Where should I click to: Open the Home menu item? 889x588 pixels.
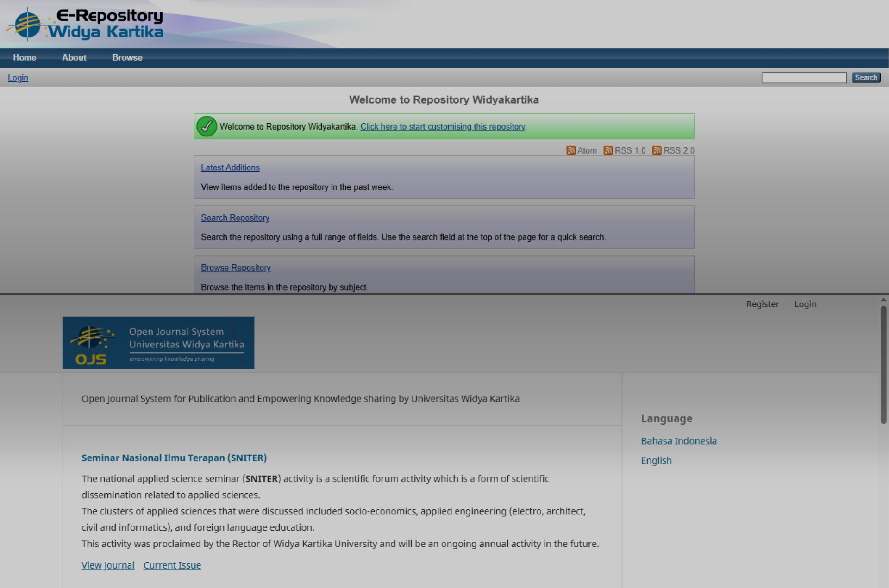point(25,57)
